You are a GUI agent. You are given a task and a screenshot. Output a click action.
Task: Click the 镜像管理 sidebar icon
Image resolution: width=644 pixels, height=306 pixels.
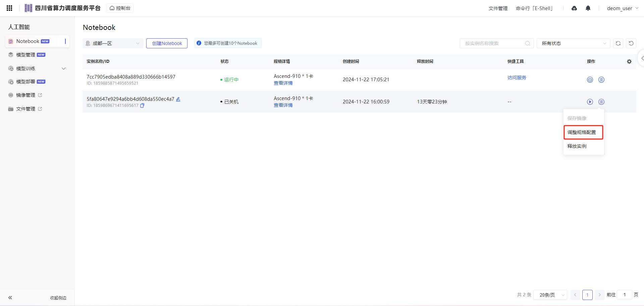(x=11, y=95)
